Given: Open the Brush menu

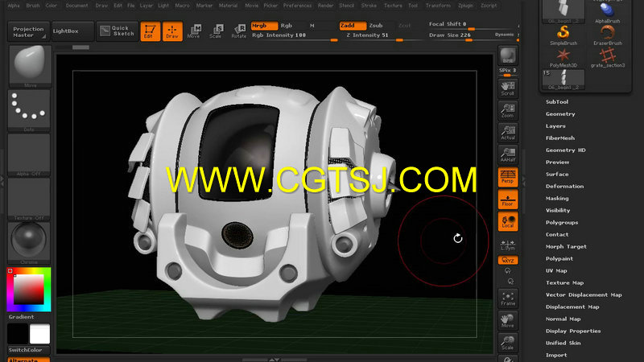Looking at the screenshot, I should (33, 6).
